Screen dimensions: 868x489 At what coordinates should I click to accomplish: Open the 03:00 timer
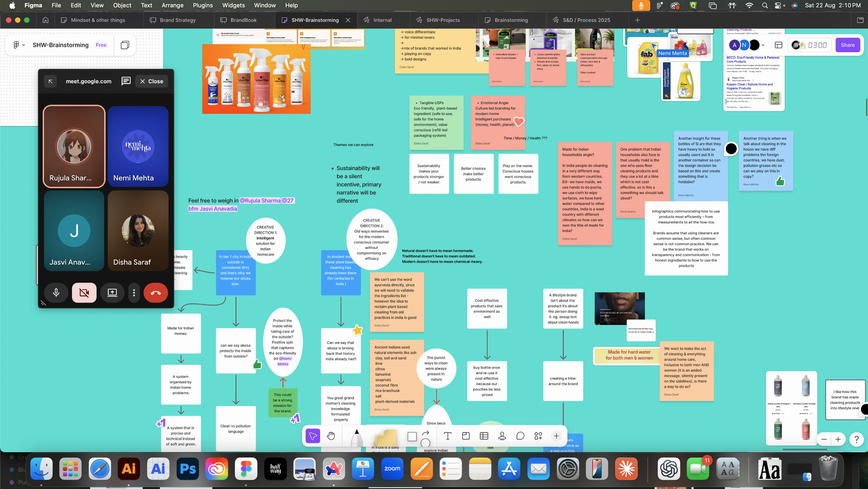point(810,45)
